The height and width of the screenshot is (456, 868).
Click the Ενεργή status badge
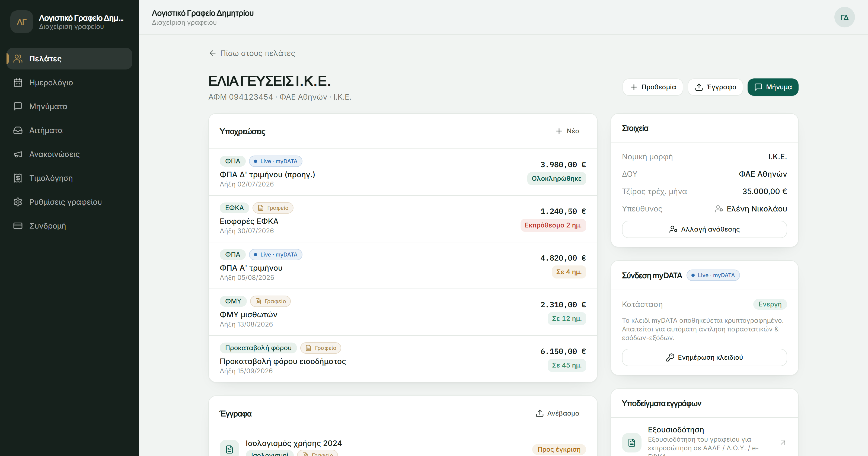click(x=770, y=304)
